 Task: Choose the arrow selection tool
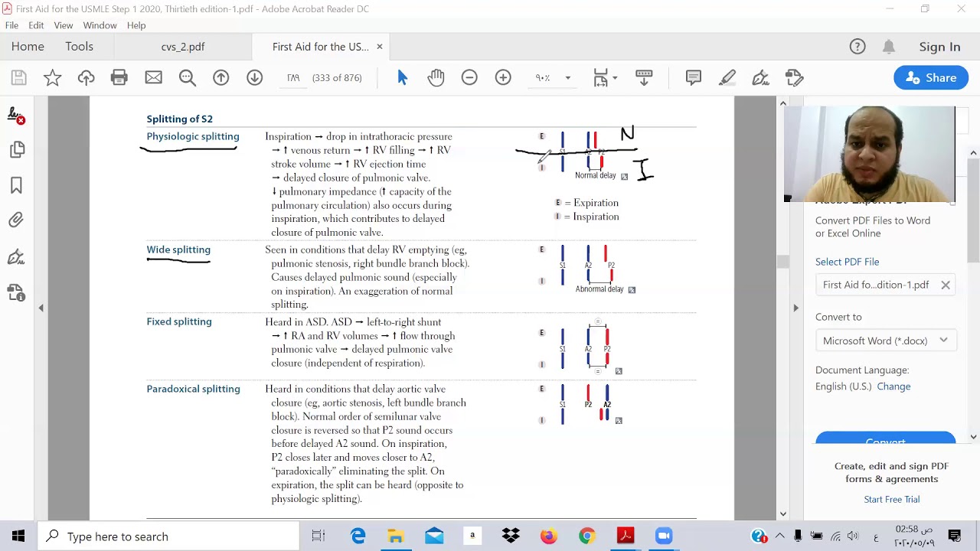point(403,77)
